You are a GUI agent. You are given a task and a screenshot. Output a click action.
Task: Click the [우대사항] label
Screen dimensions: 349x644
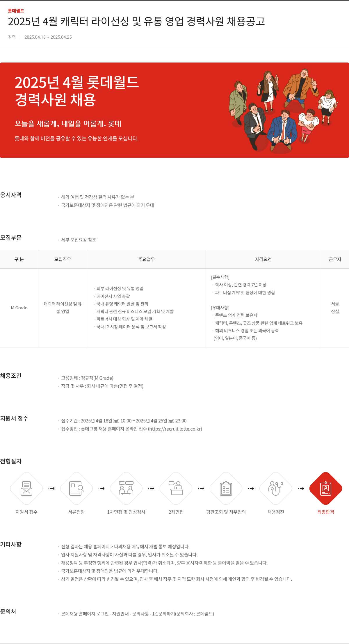220,308
